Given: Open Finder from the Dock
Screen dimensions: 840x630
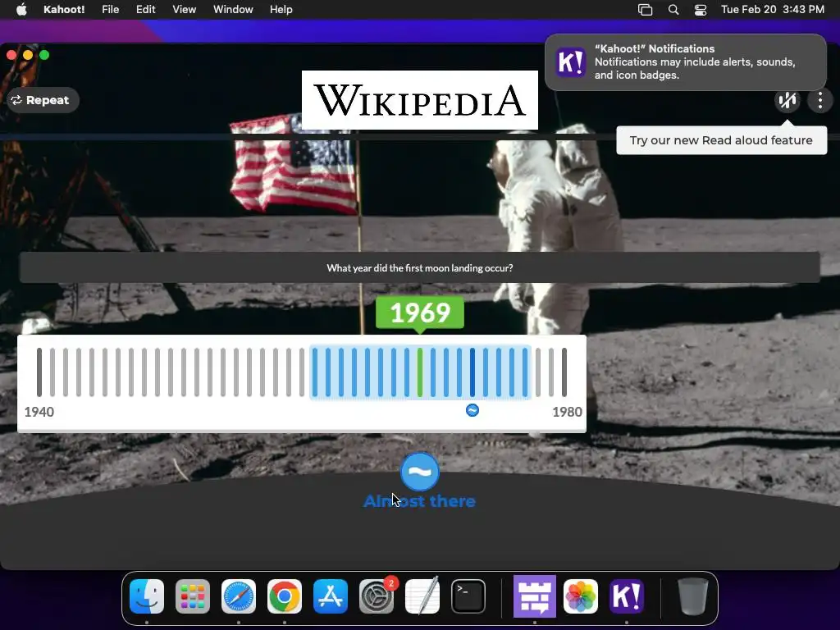Looking at the screenshot, I should pos(147,596).
